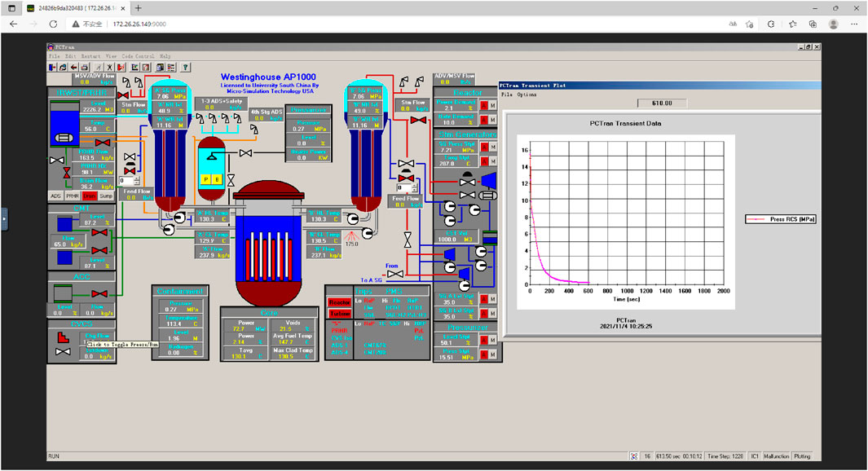868x471 pixels.
Task: Click the PRHR button under IRWST/PRHR panel
Action: pyautogui.click(x=73, y=196)
